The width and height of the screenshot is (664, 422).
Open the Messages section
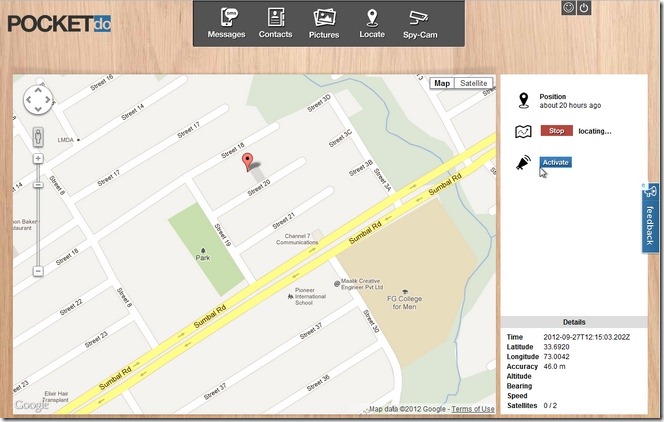tap(227, 23)
